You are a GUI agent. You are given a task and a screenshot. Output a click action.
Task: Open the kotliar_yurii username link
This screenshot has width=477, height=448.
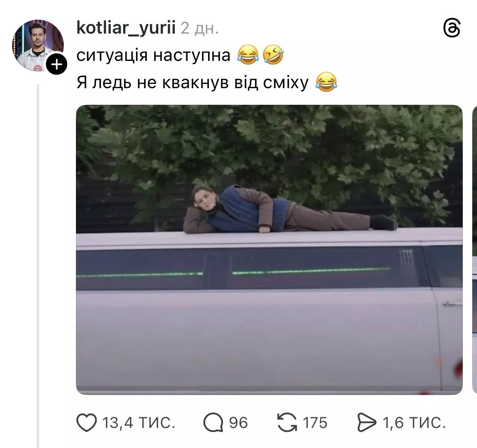click(x=125, y=28)
